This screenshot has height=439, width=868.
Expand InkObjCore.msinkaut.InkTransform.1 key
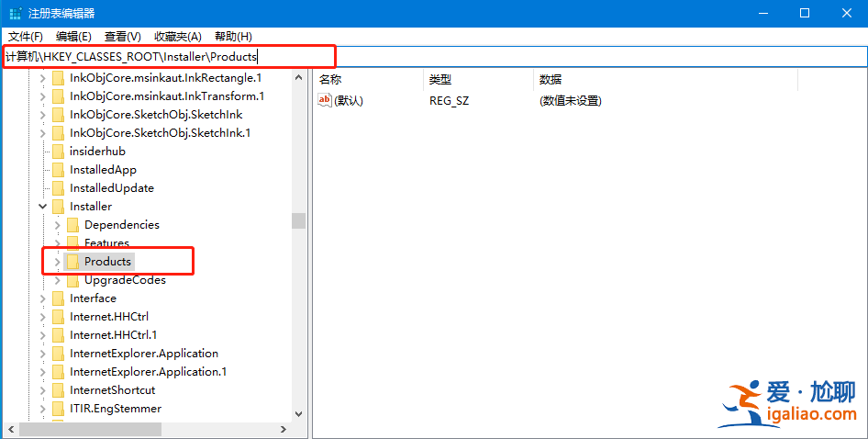[43, 96]
